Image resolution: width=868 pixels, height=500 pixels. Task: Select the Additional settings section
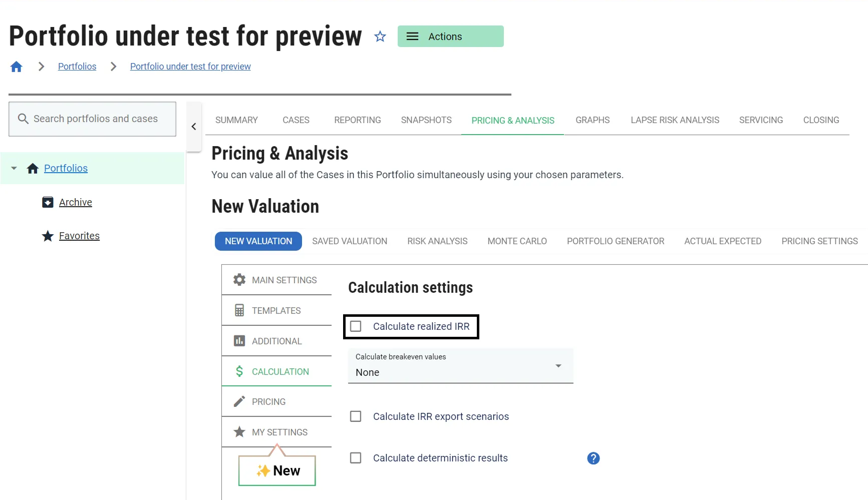click(276, 341)
